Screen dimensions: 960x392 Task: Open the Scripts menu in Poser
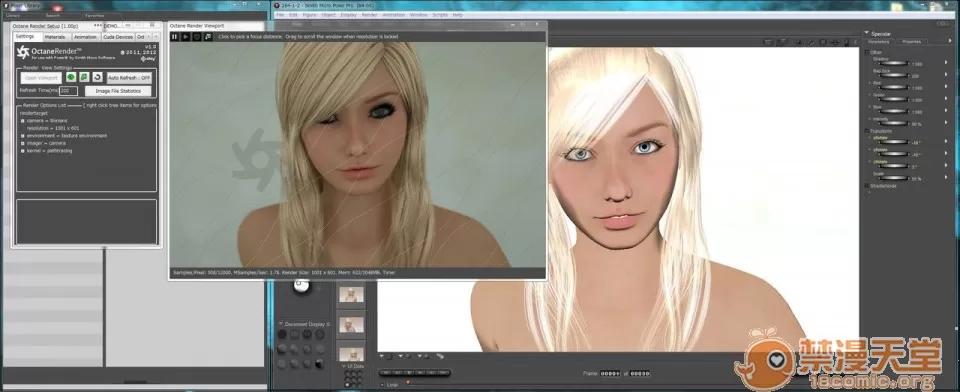[x=440, y=14]
